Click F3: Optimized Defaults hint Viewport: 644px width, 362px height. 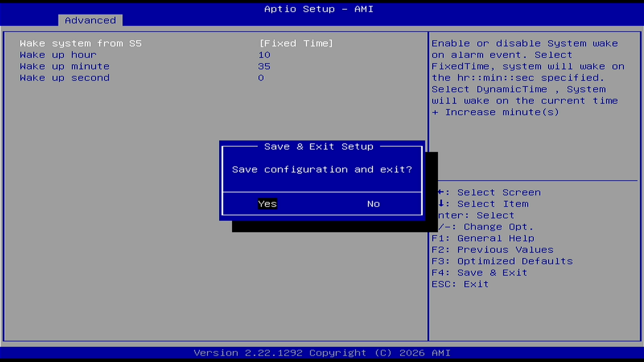[x=502, y=261]
